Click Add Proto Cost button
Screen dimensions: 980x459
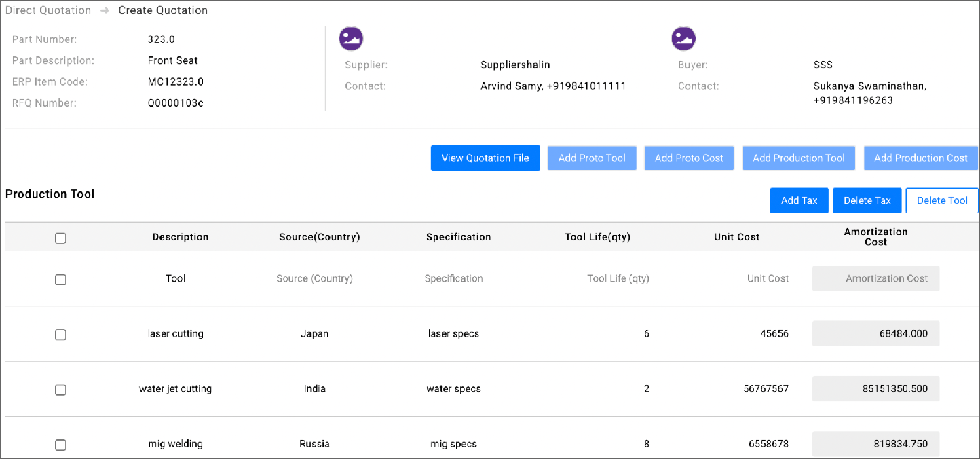(x=689, y=158)
